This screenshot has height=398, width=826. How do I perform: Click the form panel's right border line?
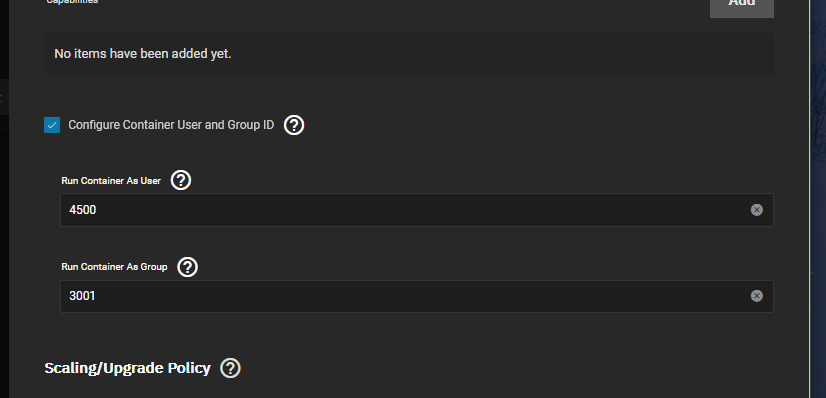click(x=810, y=199)
